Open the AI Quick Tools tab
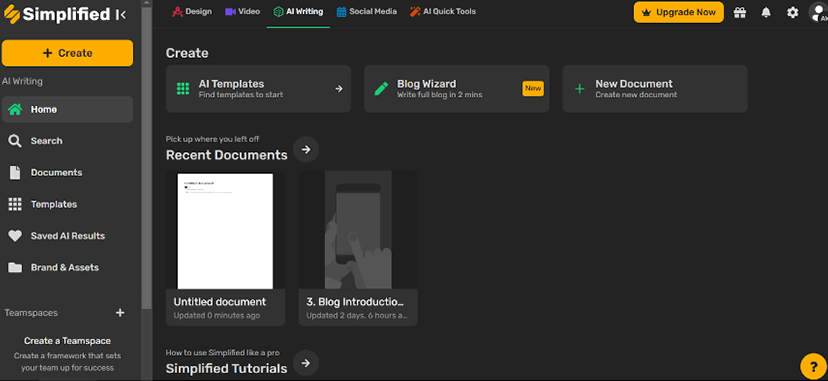 pyautogui.click(x=443, y=11)
